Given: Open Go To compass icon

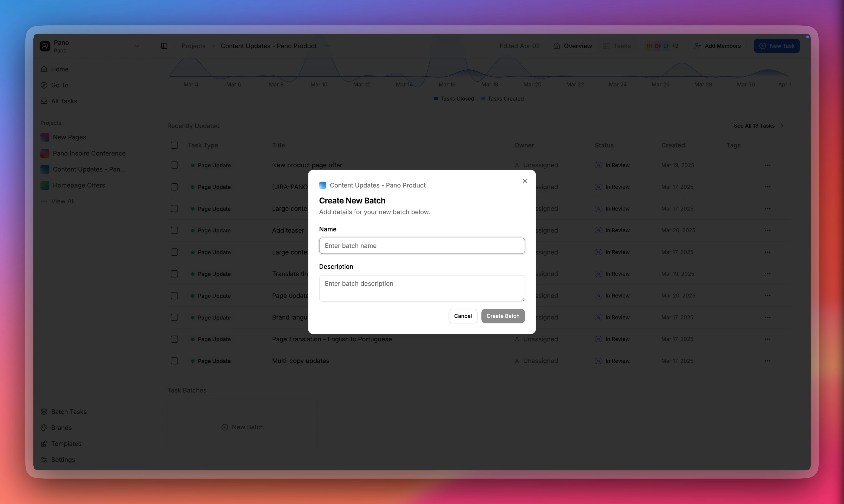Looking at the screenshot, I should point(44,85).
